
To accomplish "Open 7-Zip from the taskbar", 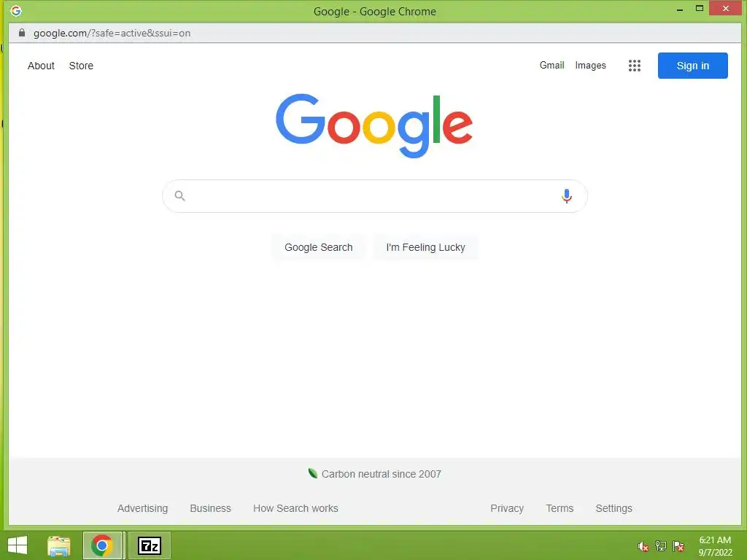I will coord(150,545).
